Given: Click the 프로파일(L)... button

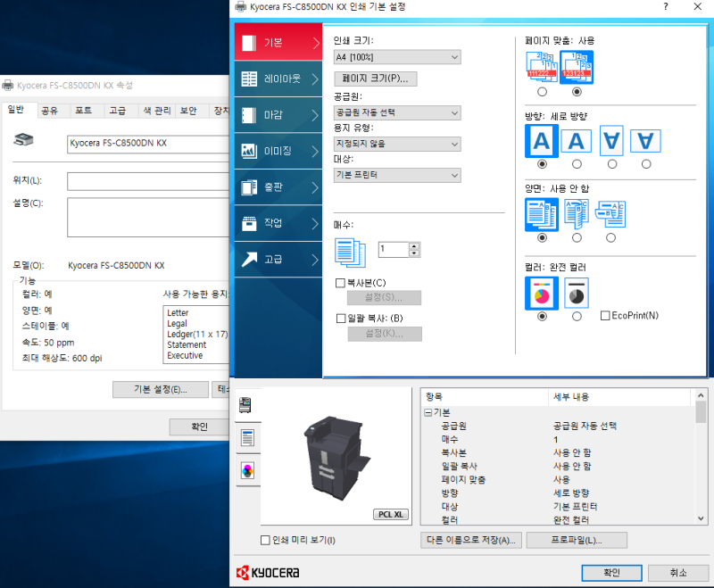Looking at the screenshot, I should (x=577, y=540).
